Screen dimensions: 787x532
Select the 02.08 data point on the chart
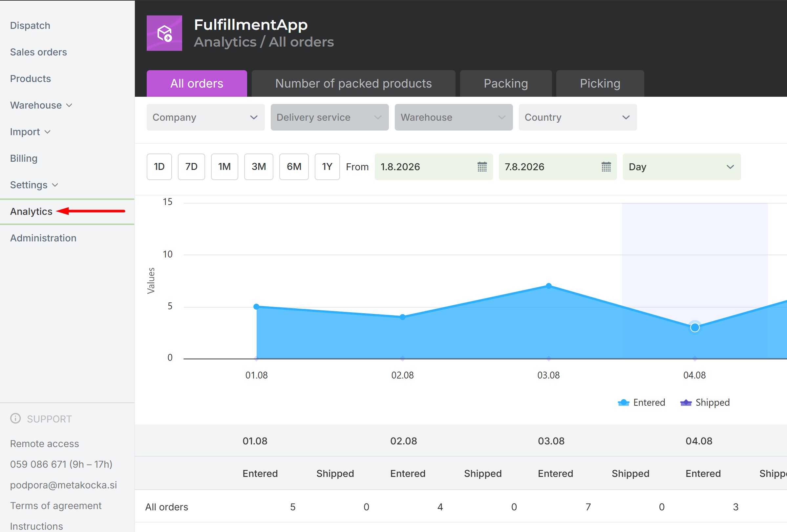point(402,317)
